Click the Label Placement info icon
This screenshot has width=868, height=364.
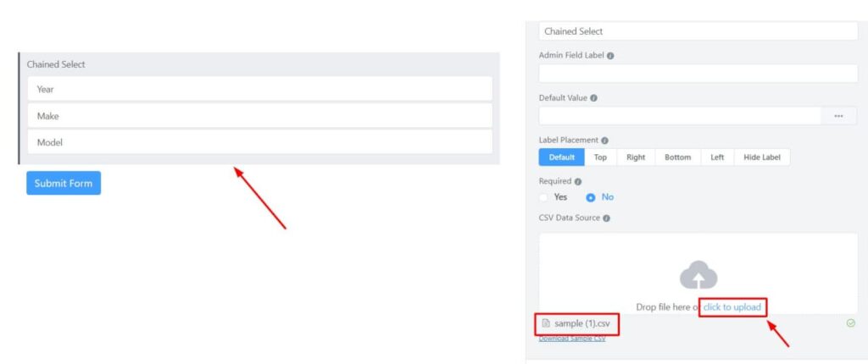604,141
